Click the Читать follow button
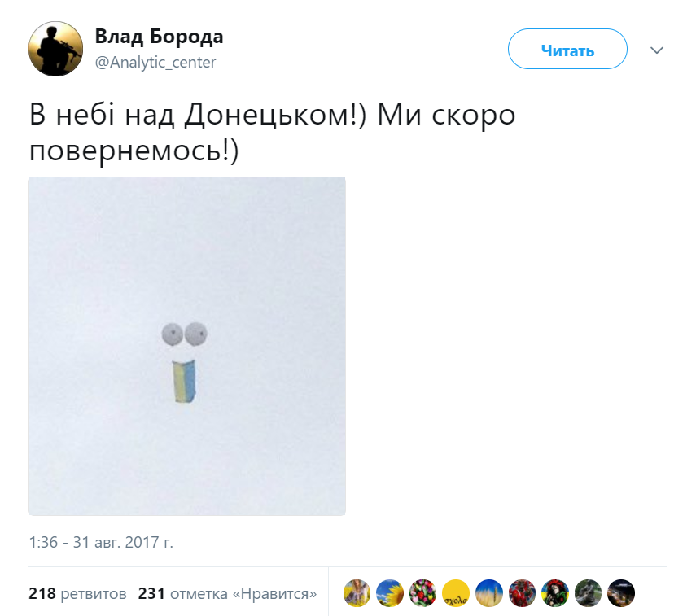 567,49
